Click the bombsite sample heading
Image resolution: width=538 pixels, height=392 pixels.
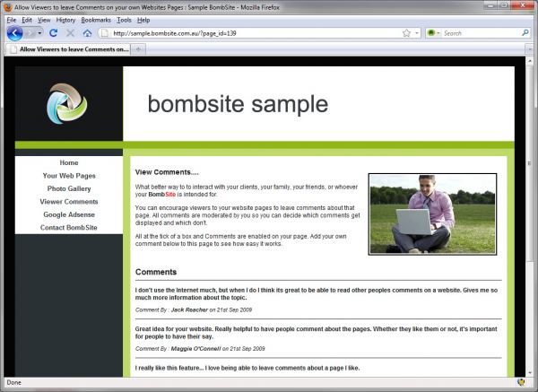(238, 104)
